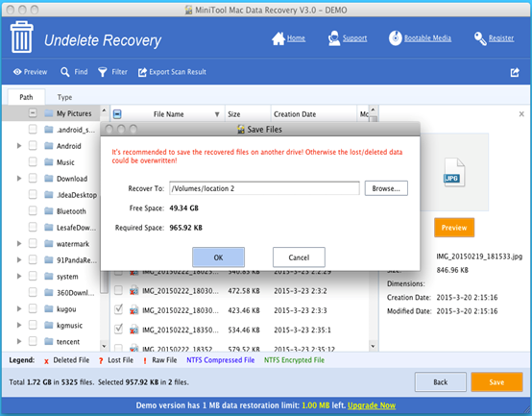Click the JPG file thumbnail in preview pane

point(454,173)
